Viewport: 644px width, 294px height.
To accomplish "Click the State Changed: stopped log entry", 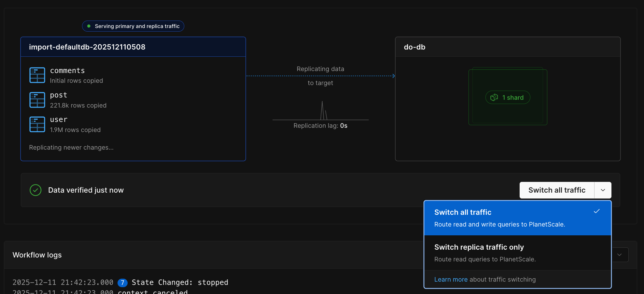I will pos(180,283).
